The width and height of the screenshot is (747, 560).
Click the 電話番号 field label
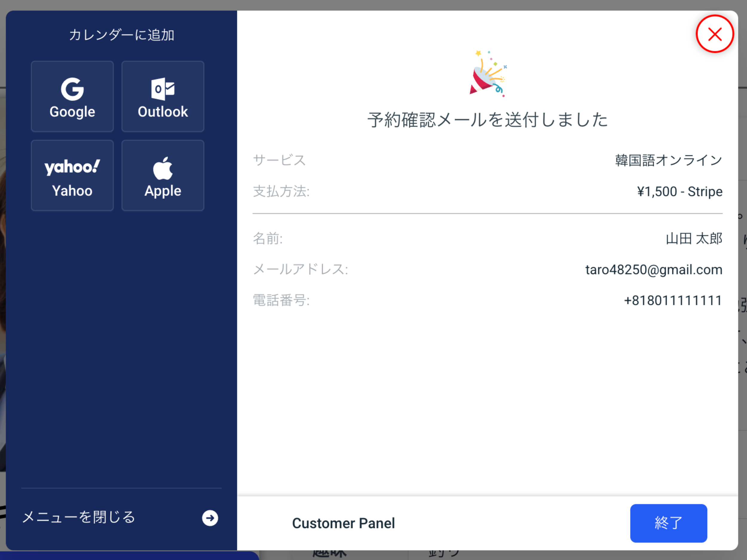(281, 300)
